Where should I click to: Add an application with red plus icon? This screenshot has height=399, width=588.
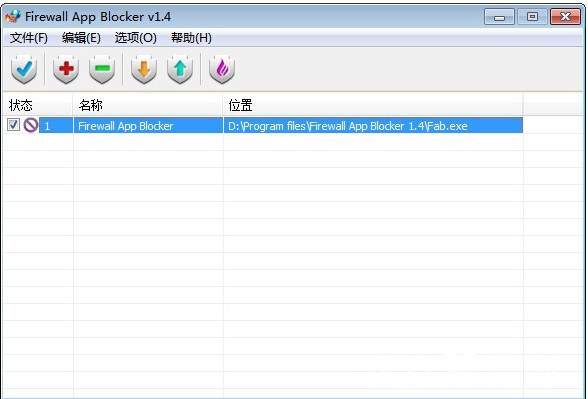66,69
